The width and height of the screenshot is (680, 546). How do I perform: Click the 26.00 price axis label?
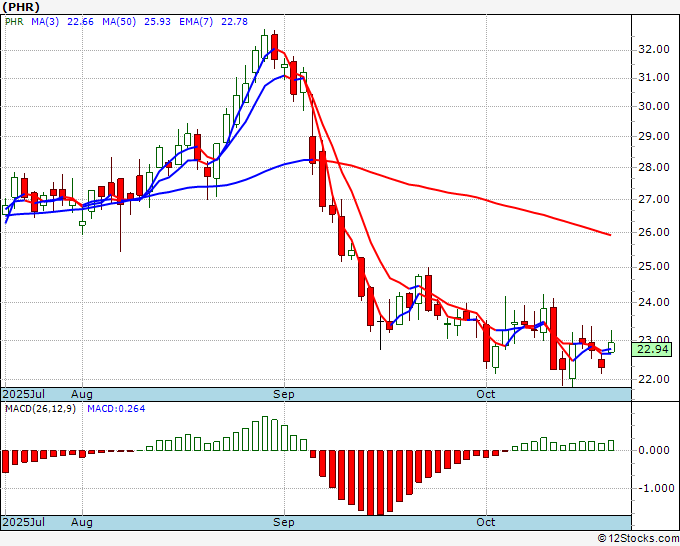pyautogui.click(x=654, y=232)
